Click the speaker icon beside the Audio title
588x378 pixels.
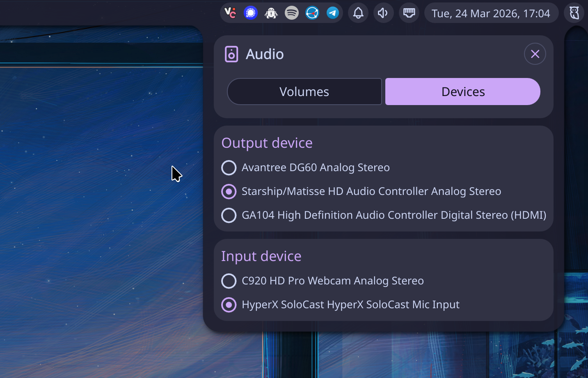pos(231,54)
